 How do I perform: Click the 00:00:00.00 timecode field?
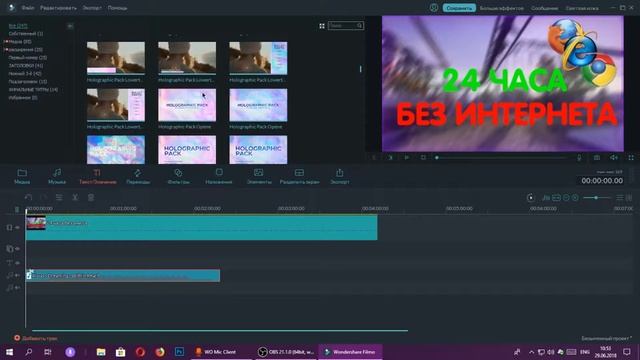602,180
